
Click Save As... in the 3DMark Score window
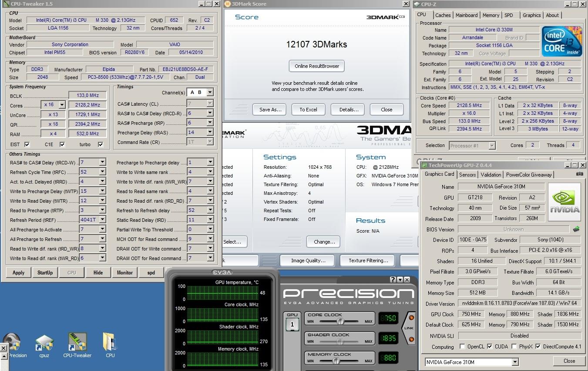pyautogui.click(x=270, y=110)
